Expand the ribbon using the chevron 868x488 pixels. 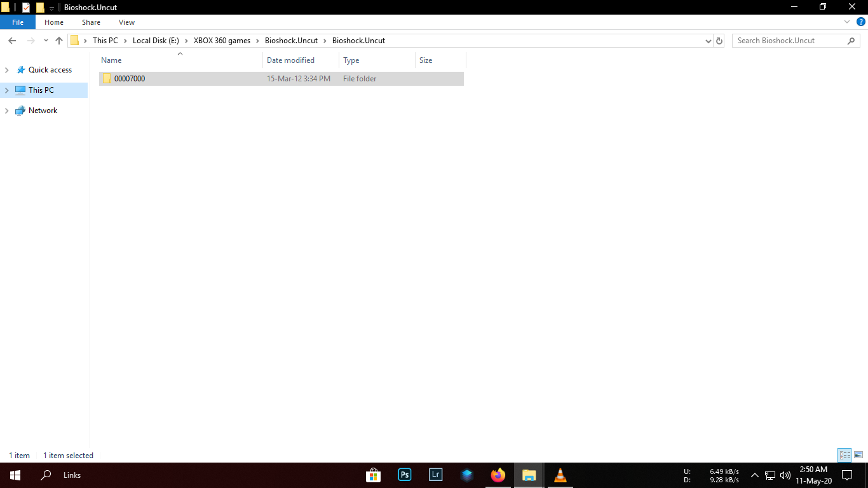tap(847, 22)
